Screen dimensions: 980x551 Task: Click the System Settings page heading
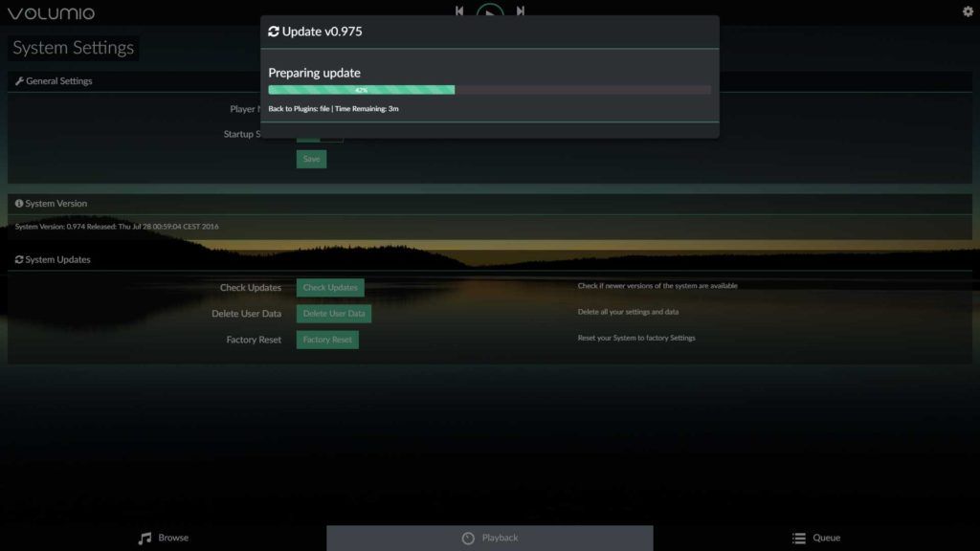74,48
